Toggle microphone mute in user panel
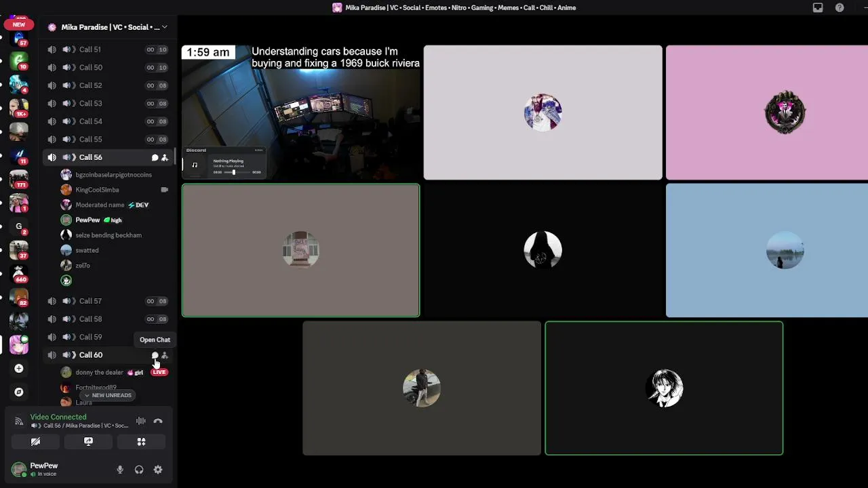 [120, 470]
